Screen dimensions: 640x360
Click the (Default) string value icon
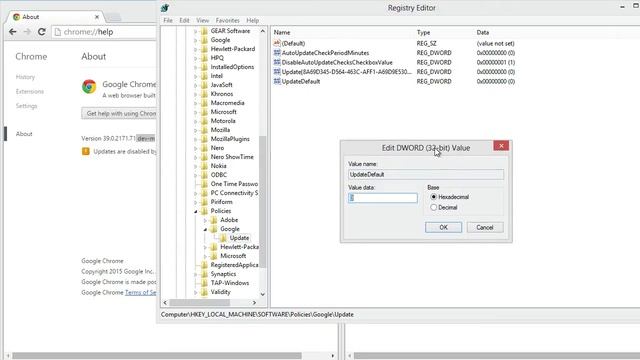(x=277, y=43)
